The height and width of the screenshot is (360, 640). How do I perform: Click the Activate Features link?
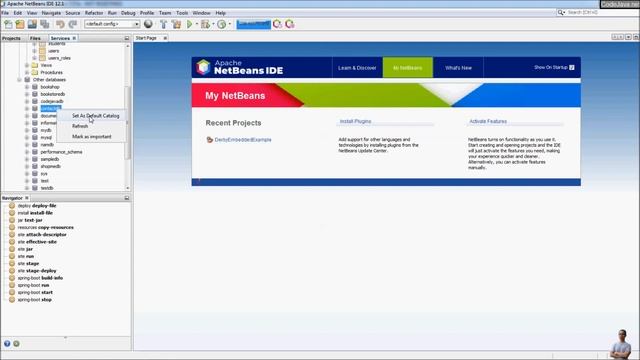tap(488, 121)
